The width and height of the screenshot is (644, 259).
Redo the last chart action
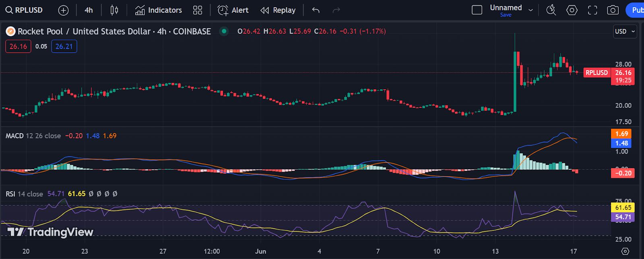pos(336,10)
